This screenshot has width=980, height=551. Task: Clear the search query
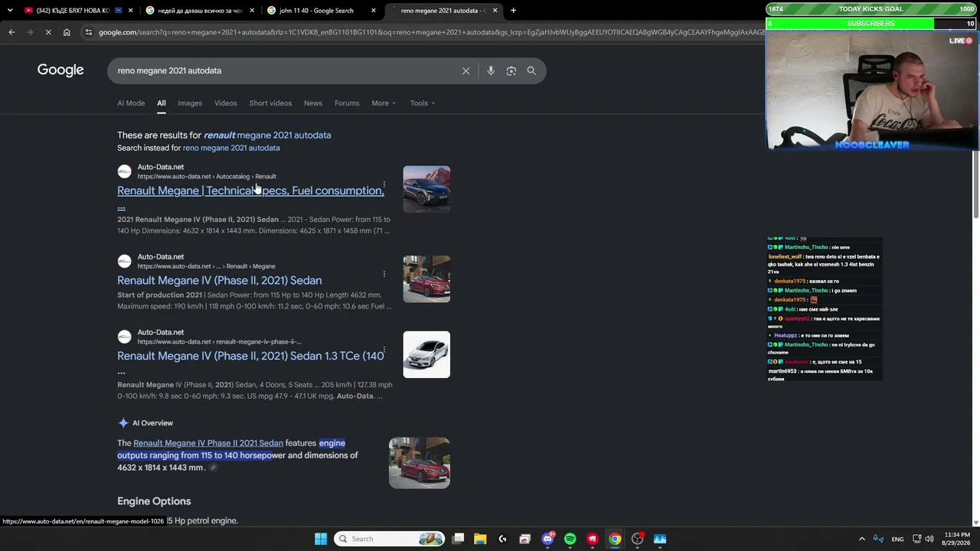[x=465, y=70]
